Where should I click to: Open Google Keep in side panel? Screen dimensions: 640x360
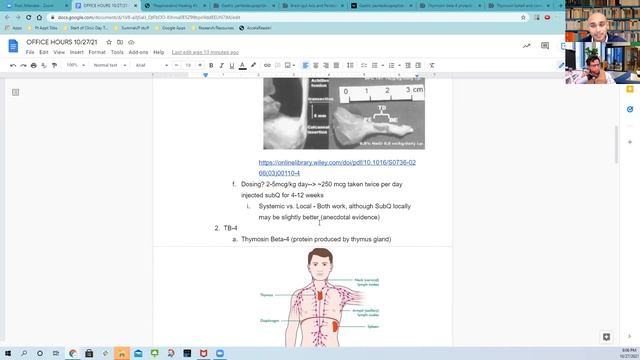pyautogui.click(x=630, y=89)
